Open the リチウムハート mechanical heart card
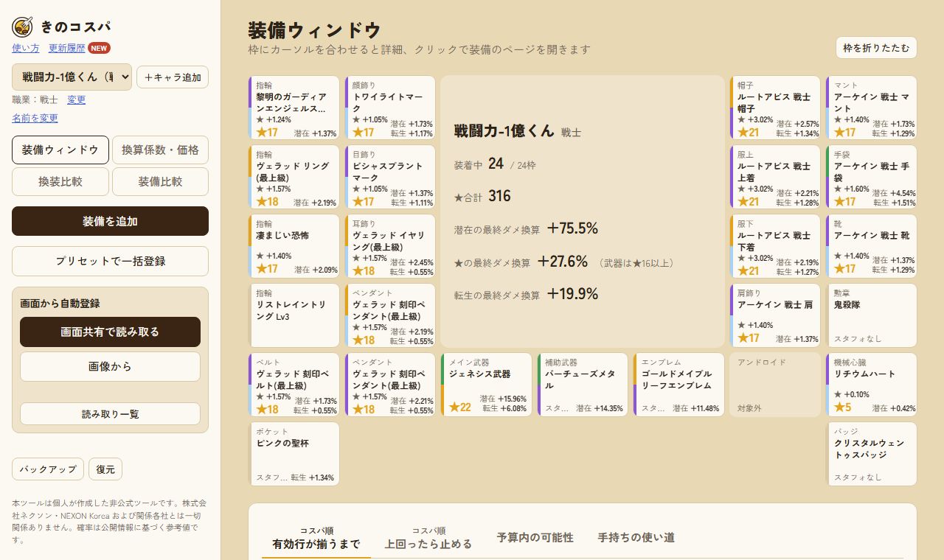The height and width of the screenshot is (560, 944). point(872,385)
